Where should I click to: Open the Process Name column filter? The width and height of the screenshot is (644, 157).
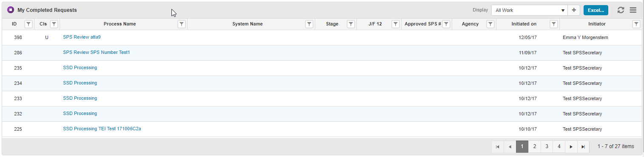pyautogui.click(x=182, y=24)
